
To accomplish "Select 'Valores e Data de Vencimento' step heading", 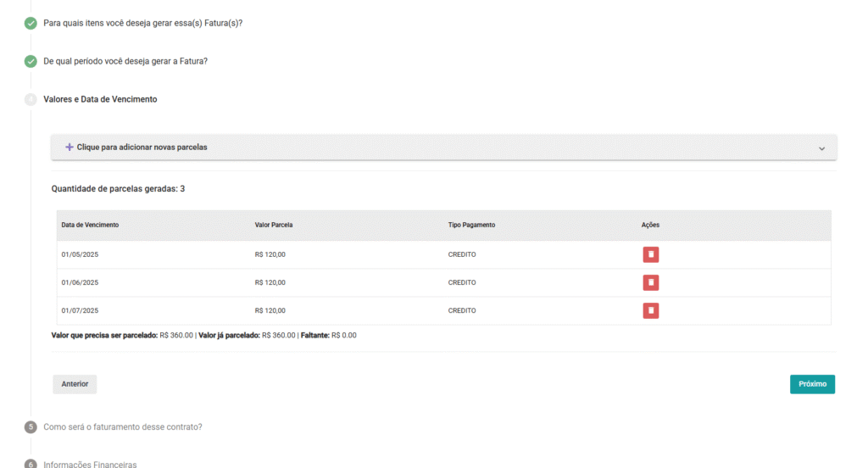I will 100,99.
